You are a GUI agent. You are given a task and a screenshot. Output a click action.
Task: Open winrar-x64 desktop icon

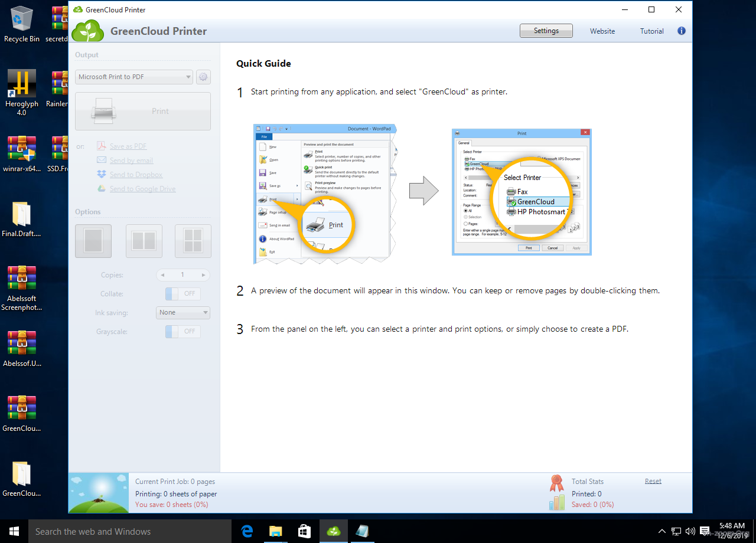click(x=22, y=155)
